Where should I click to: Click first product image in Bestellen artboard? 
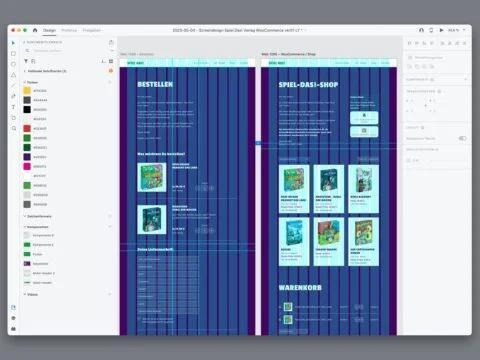tap(152, 177)
